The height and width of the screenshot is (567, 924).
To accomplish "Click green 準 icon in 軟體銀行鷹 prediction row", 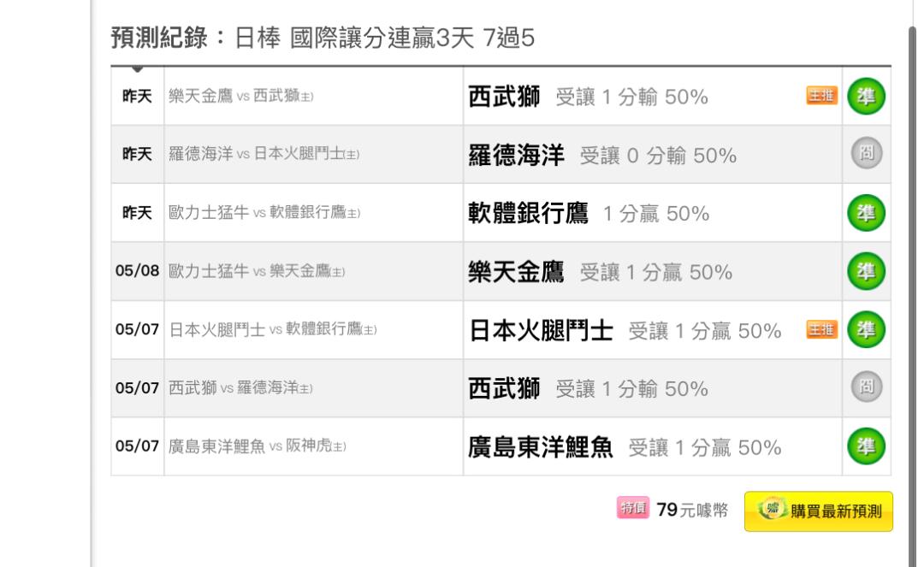I will point(866,213).
